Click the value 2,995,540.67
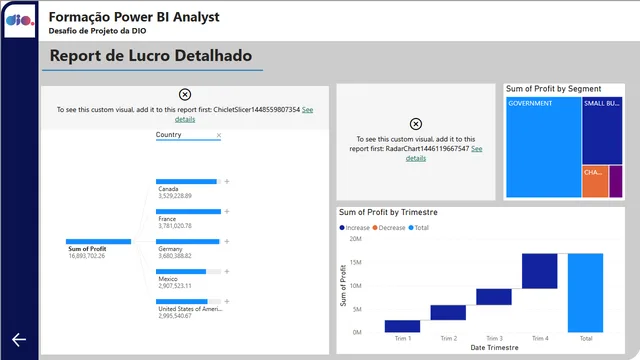 [x=175, y=316]
